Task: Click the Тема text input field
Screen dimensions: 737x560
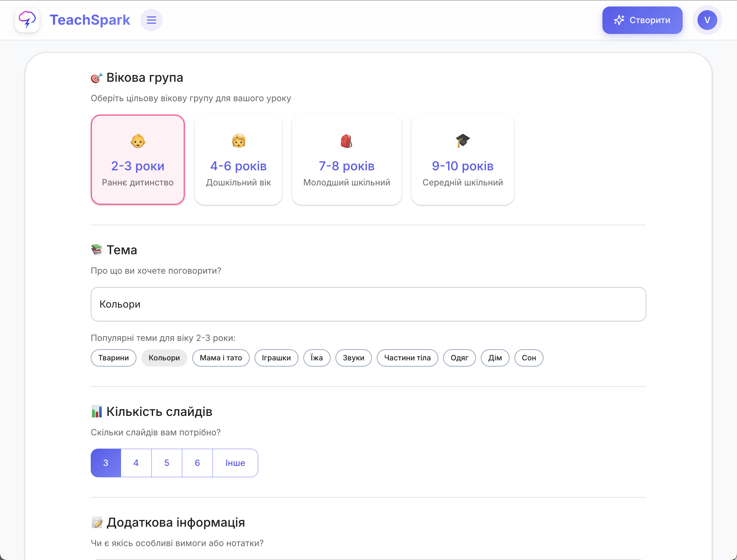Action: (x=368, y=304)
